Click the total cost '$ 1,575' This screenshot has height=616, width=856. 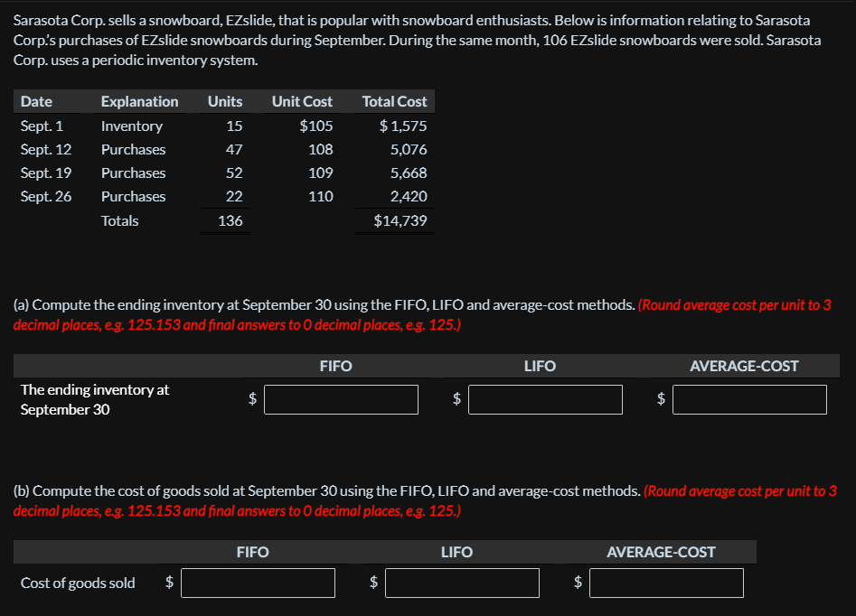[403, 126]
